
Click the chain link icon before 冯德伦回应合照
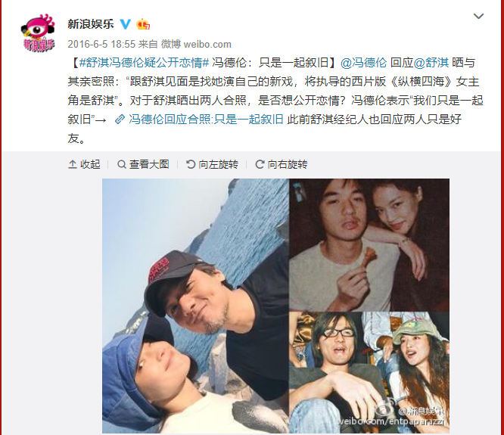[120, 120]
